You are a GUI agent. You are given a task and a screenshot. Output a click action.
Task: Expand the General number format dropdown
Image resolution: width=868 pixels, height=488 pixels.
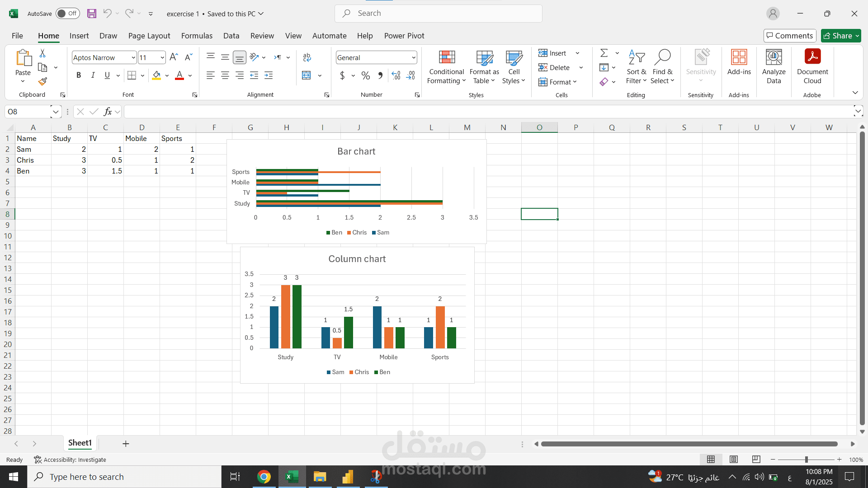(x=413, y=57)
